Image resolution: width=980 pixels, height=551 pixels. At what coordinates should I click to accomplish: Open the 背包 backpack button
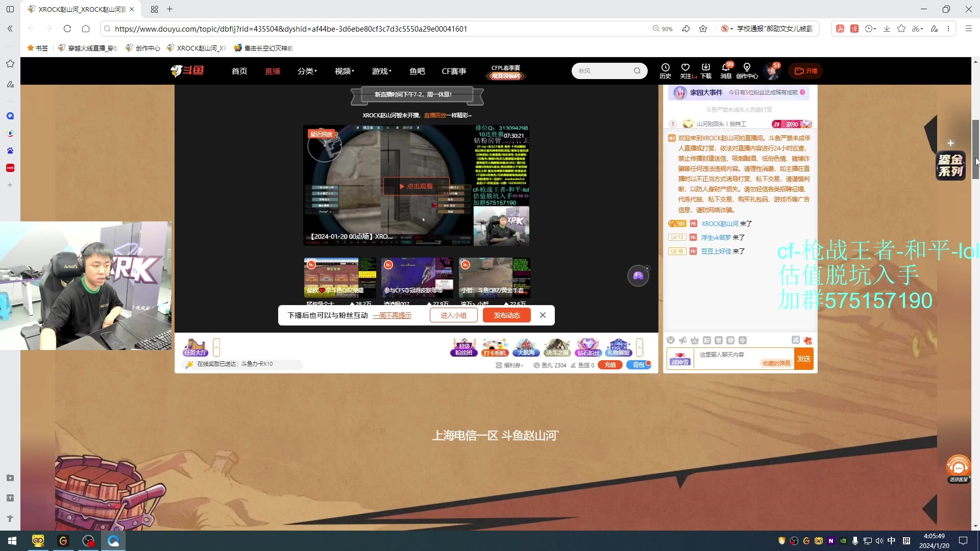point(639,365)
